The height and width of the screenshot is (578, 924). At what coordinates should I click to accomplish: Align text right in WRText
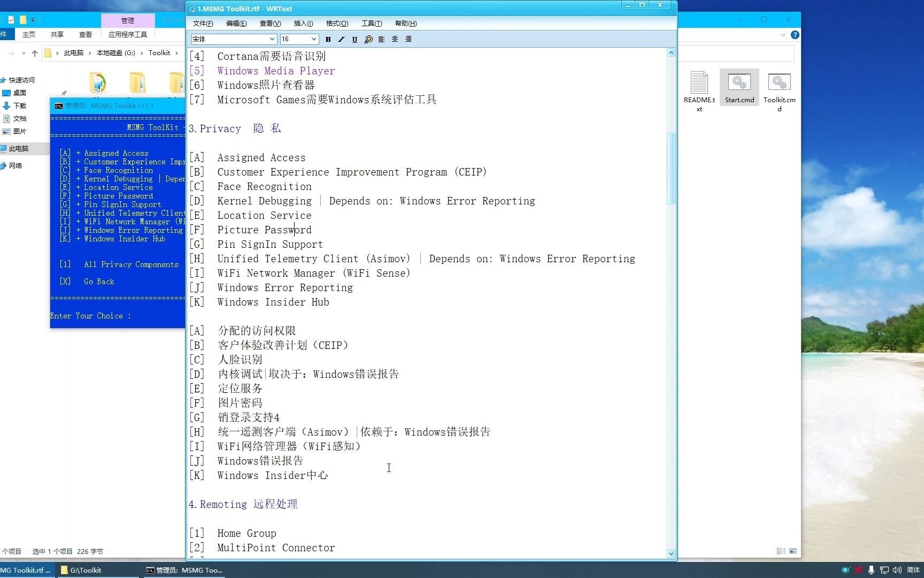[408, 39]
